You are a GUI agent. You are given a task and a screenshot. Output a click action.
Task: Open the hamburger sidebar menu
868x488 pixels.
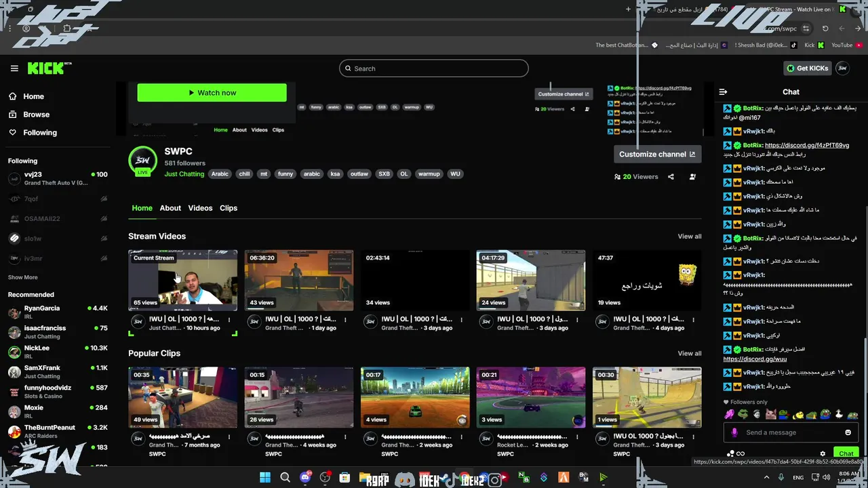pyautogui.click(x=14, y=68)
